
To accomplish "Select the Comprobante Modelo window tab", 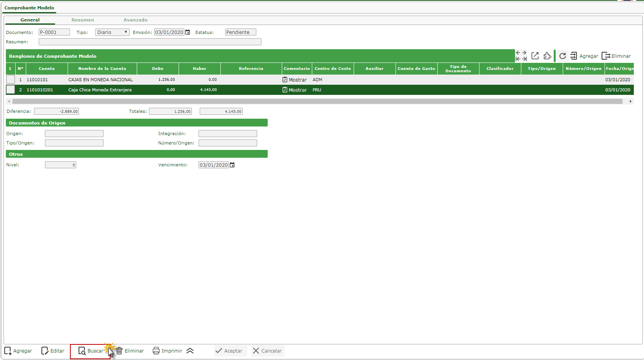I will click(29, 8).
